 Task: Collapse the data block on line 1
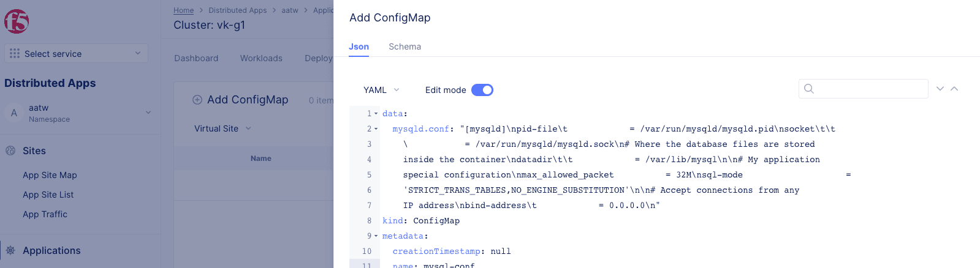tap(376, 114)
